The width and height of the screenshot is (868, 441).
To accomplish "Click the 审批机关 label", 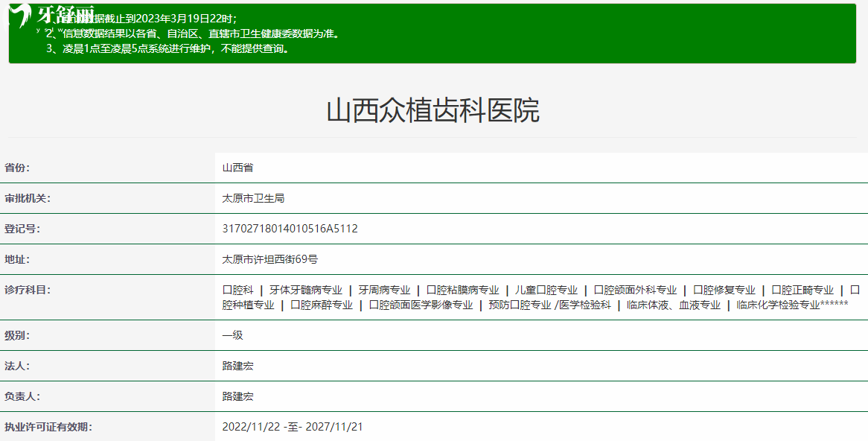I will 27,198.
